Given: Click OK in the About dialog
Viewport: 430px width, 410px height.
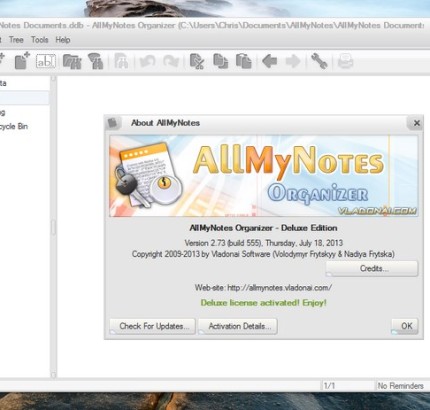Looking at the screenshot, I should click(x=404, y=326).
